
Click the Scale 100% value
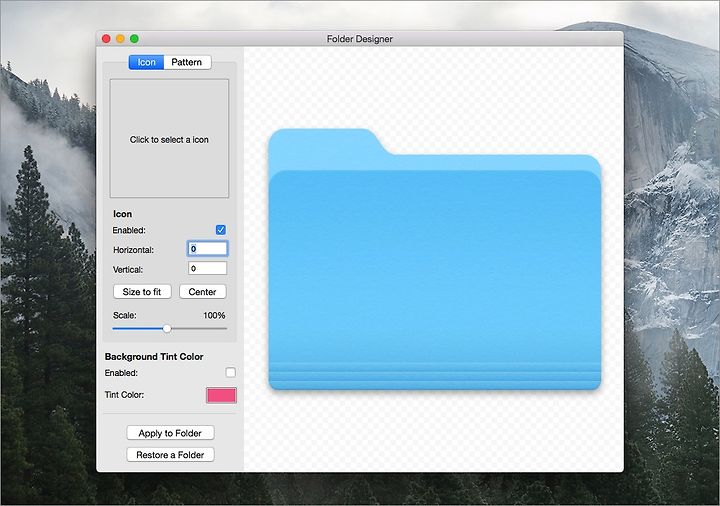[214, 315]
